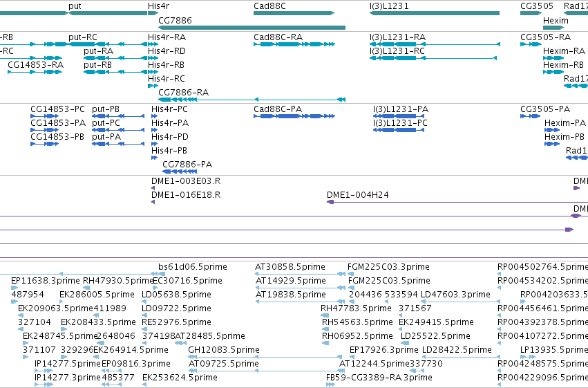Image resolution: width=588 pixels, height=388 pixels.
Task: Click transcript 'put-RB'
Action: [x=97, y=65]
